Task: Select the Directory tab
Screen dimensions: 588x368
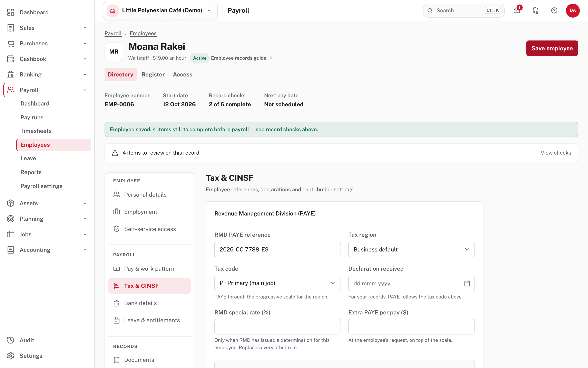Action: 120,74
